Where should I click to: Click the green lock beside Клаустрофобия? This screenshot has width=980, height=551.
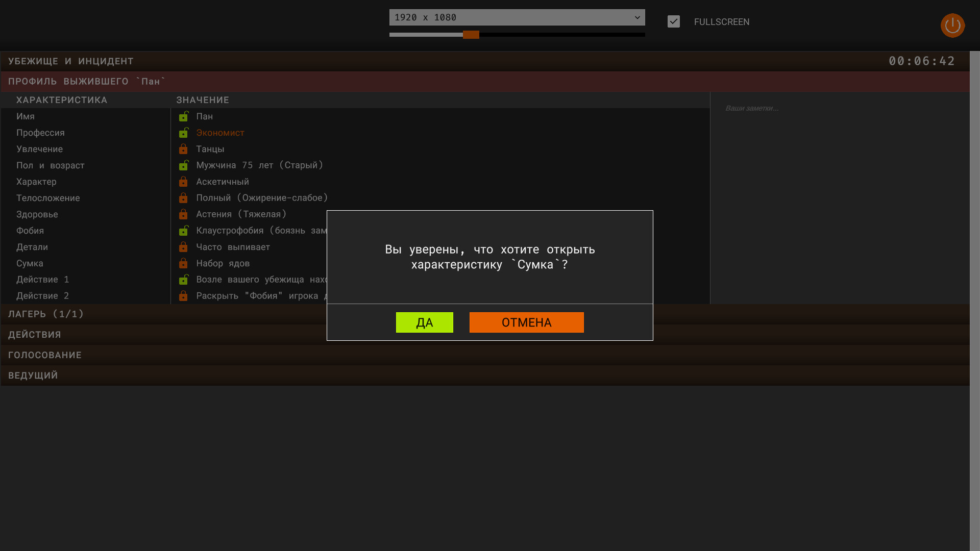[184, 231]
